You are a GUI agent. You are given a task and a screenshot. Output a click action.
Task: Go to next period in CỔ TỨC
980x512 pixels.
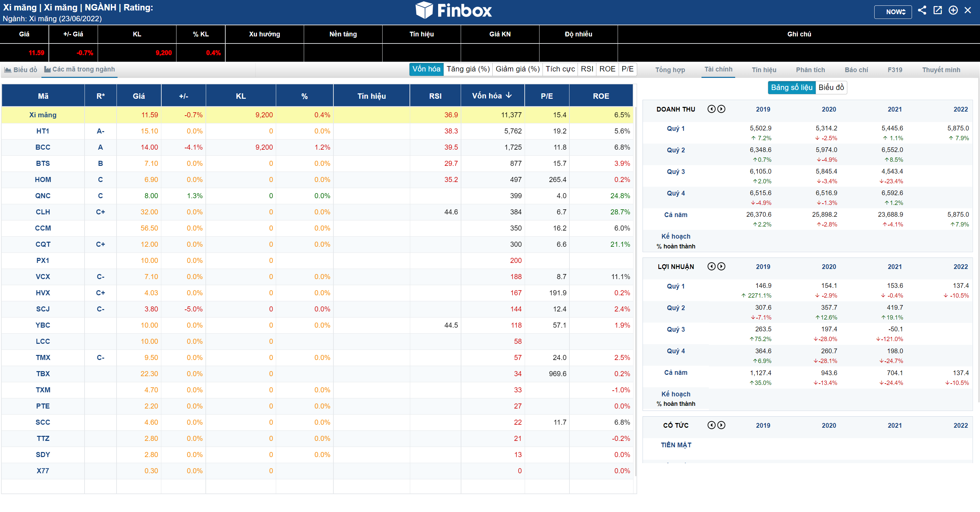[721, 425]
